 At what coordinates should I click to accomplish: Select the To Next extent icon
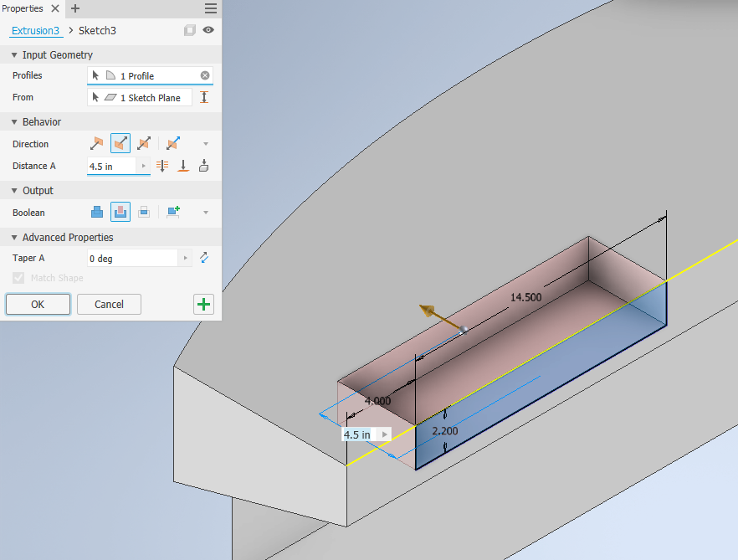(x=204, y=166)
